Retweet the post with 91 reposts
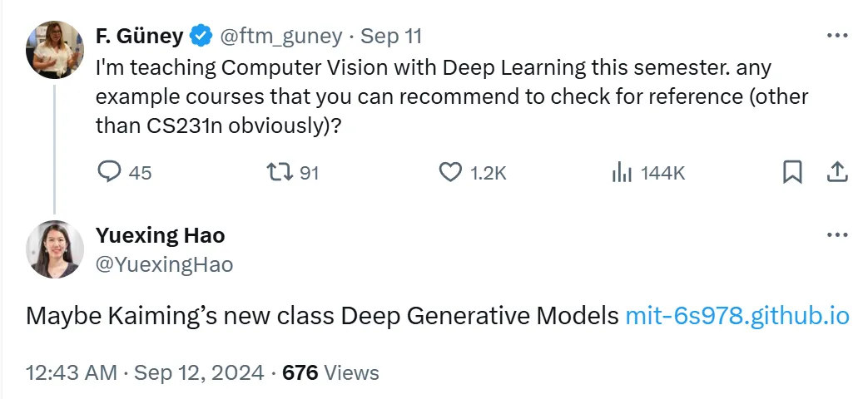 pyautogui.click(x=280, y=173)
